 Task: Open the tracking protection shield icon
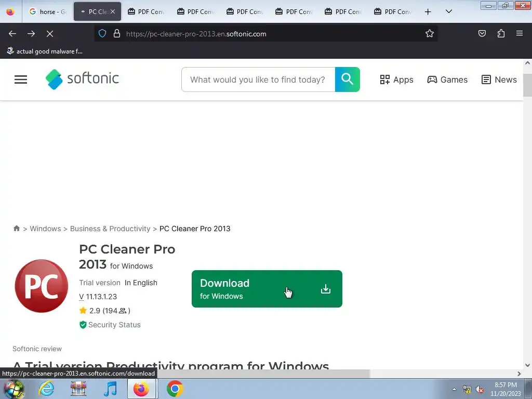coord(102,33)
